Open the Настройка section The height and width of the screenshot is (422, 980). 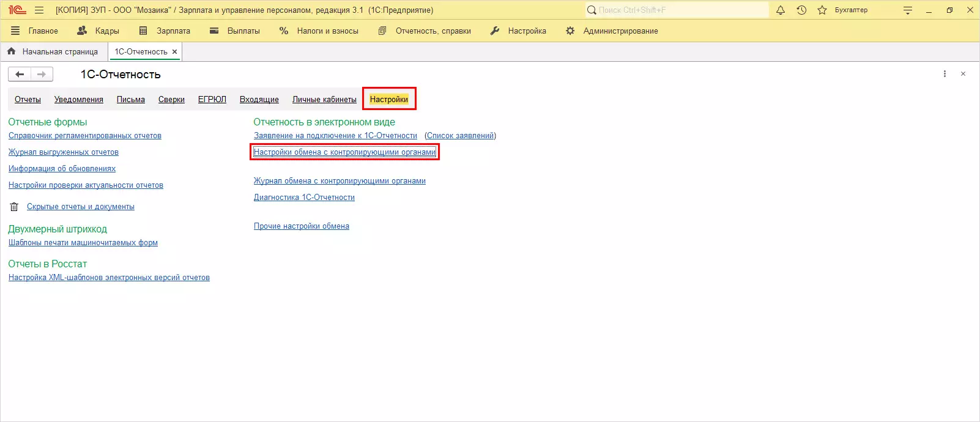(x=518, y=31)
